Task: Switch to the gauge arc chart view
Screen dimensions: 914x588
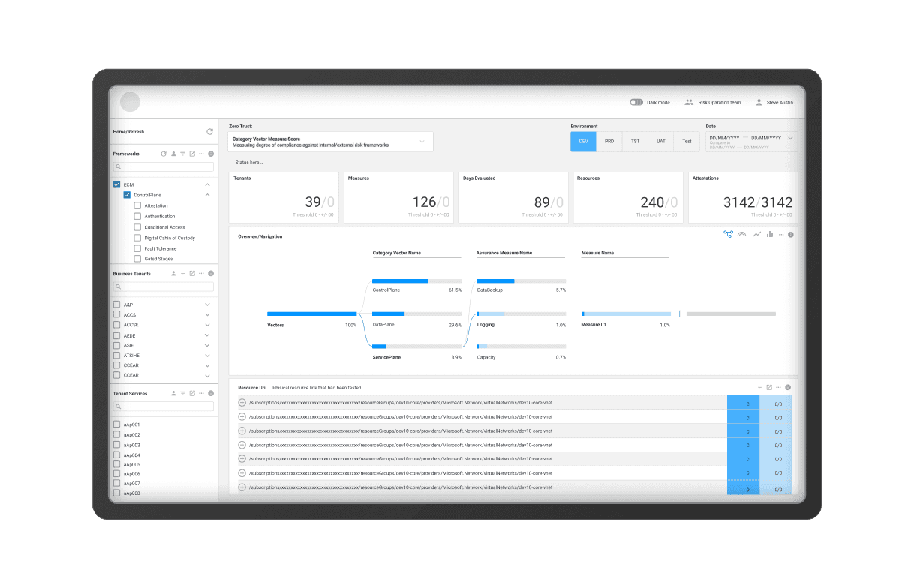Action: 742,234
